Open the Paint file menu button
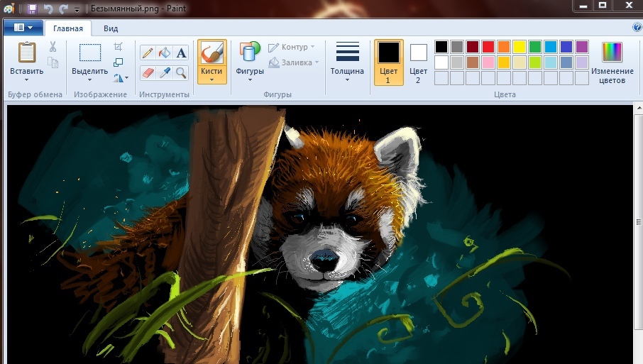The height and width of the screenshot is (364, 643). pyautogui.click(x=23, y=28)
